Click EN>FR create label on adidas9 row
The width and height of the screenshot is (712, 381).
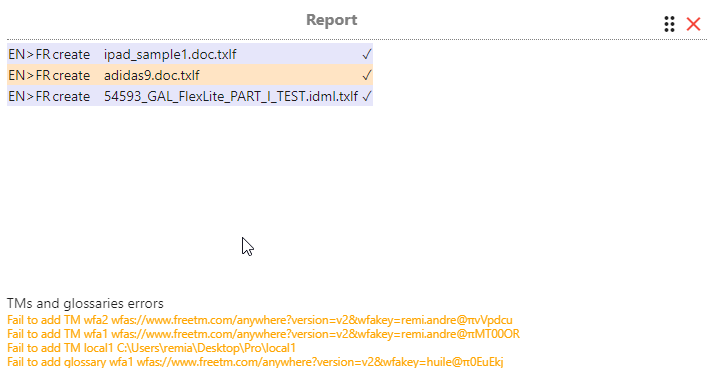point(49,75)
